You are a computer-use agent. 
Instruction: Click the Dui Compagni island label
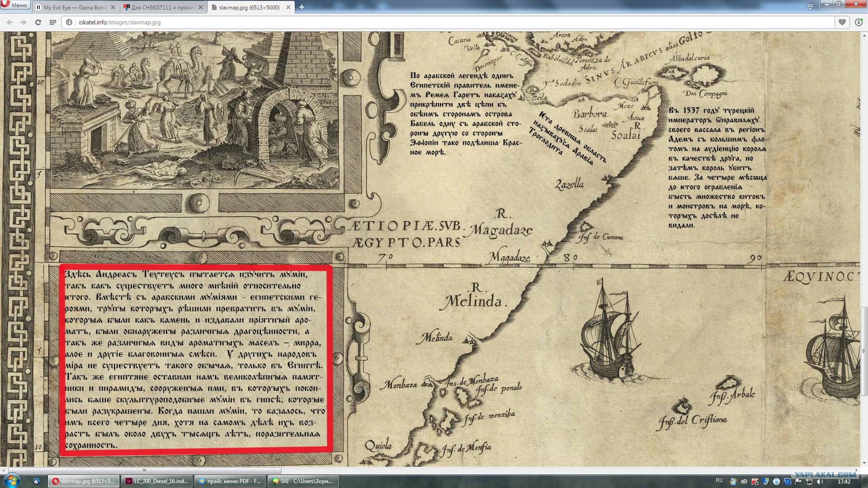click(706, 94)
